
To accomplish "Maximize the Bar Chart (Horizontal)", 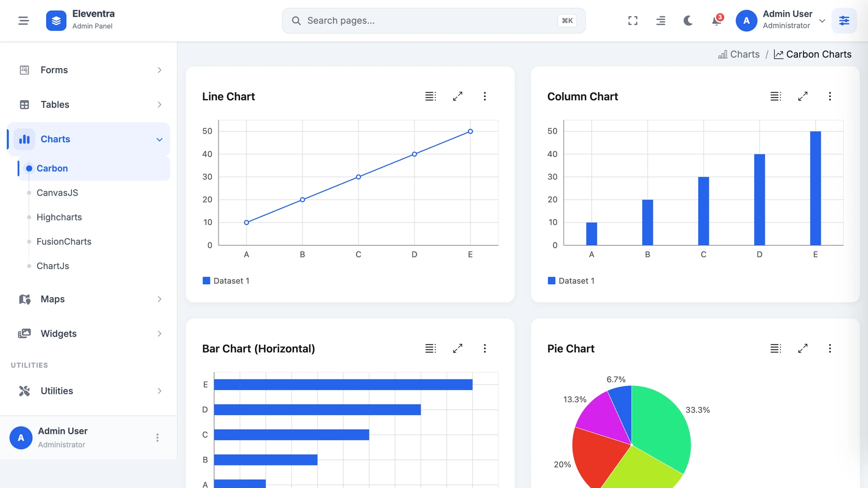I will click(458, 348).
